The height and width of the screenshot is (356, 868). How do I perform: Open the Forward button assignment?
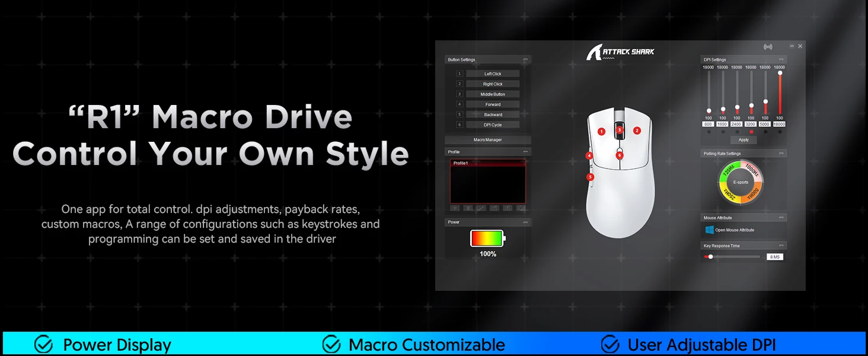click(493, 104)
